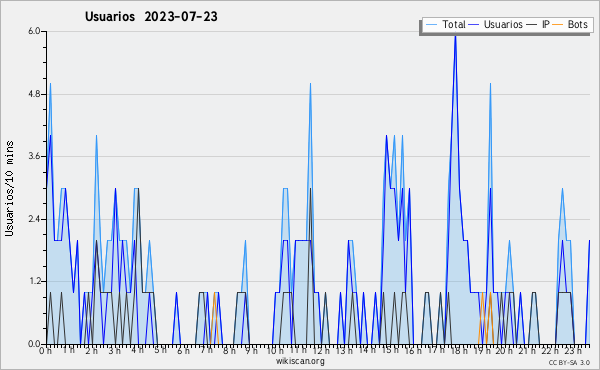Click the 2.4 y-axis value
Screen dimensions: 600x370
click(34, 219)
